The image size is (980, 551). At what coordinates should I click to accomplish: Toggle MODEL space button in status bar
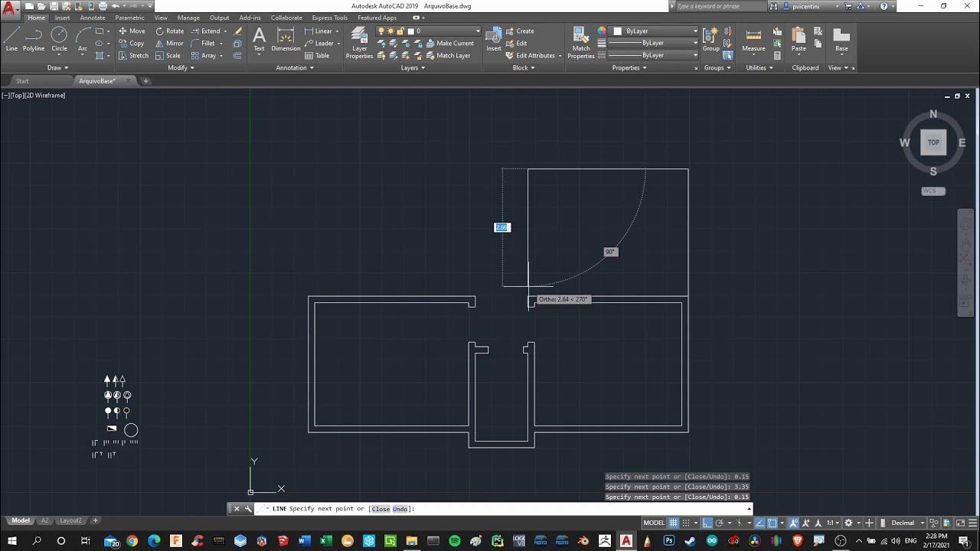tap(654, 523)
